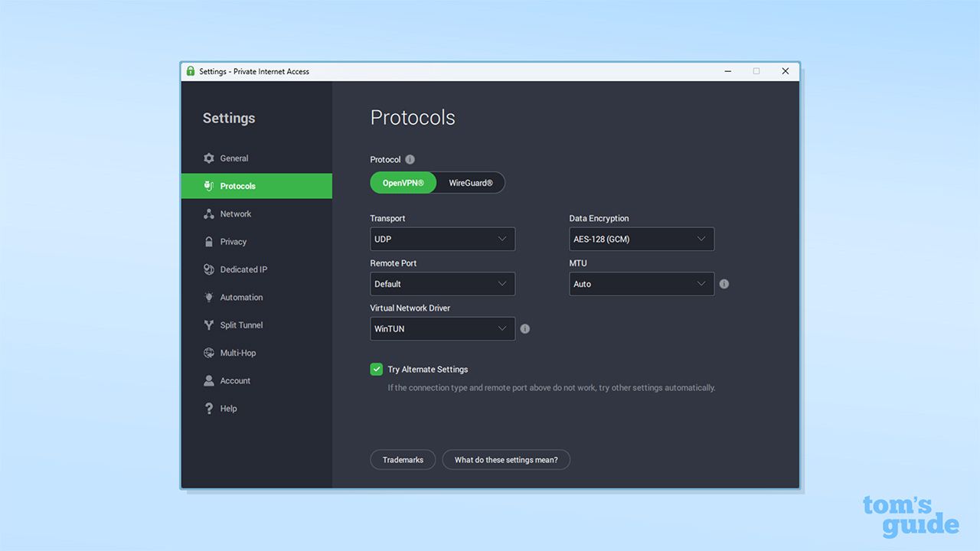Click the green padlock app icon in title bar
The height and width of the screenshot is (551, 980).
click(x=191, y=71)
